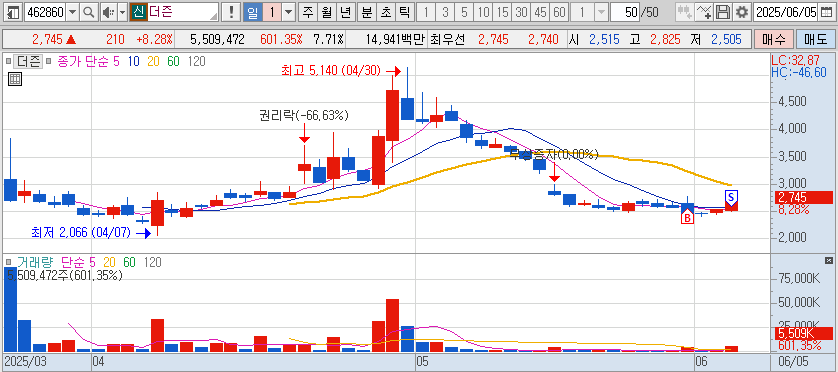
Task: Click the blue 매도 sell button
Action: point(815,39)
